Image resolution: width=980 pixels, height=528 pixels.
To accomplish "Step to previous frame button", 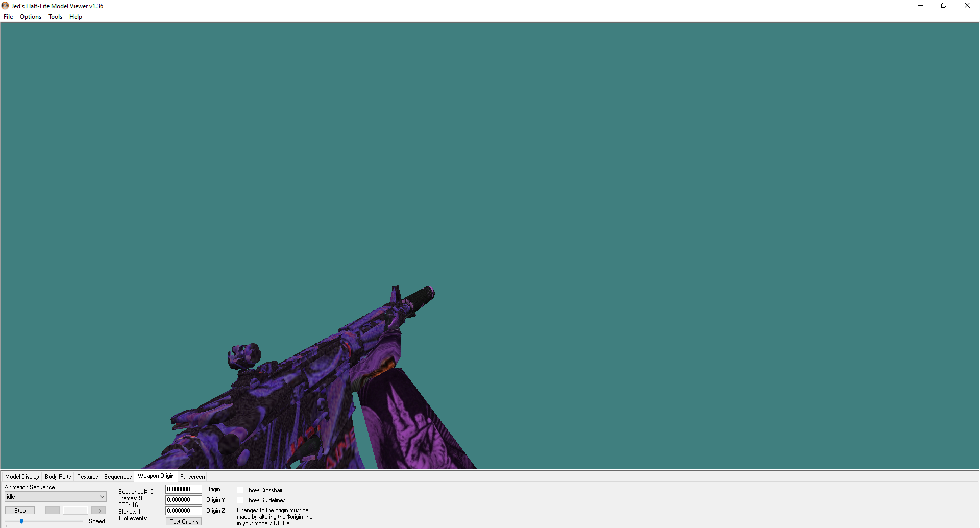I will coord(53,510).
